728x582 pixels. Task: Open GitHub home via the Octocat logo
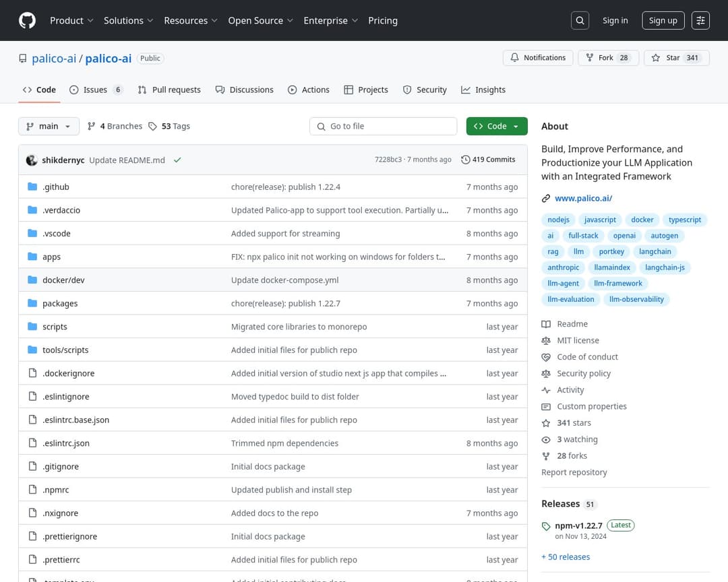pyautogui.click(x=27, y=20)
